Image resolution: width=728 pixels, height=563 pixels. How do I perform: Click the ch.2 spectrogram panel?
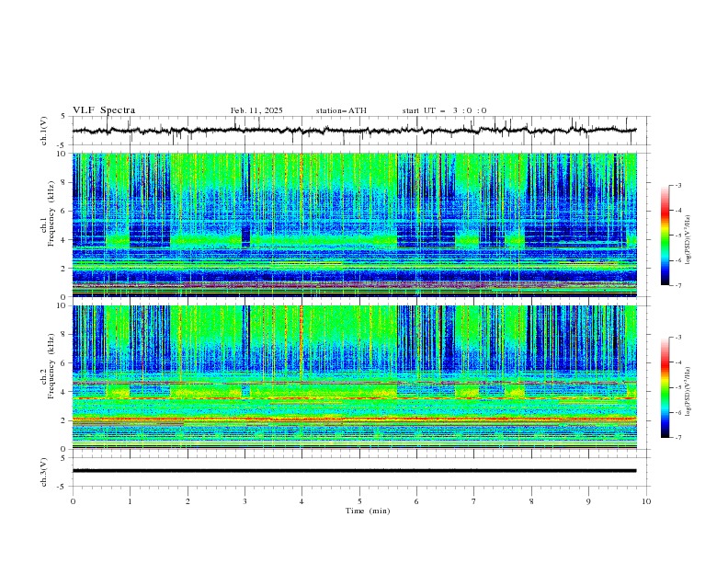(x=354, y=377)
